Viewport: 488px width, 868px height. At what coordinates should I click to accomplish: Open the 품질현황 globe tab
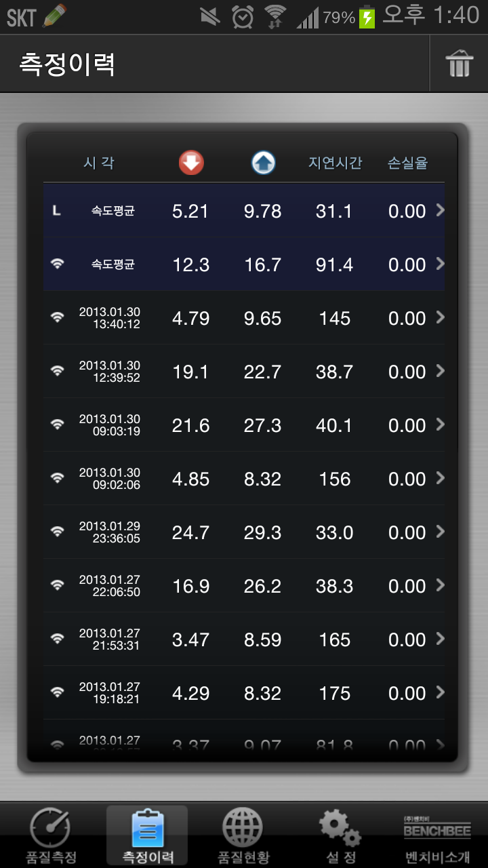coord(243,835)
